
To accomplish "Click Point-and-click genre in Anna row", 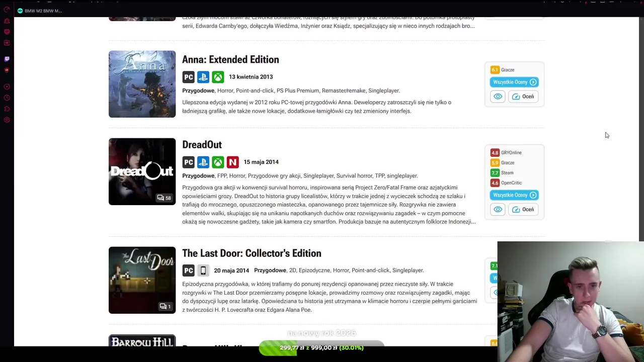I will coord(255,90).
